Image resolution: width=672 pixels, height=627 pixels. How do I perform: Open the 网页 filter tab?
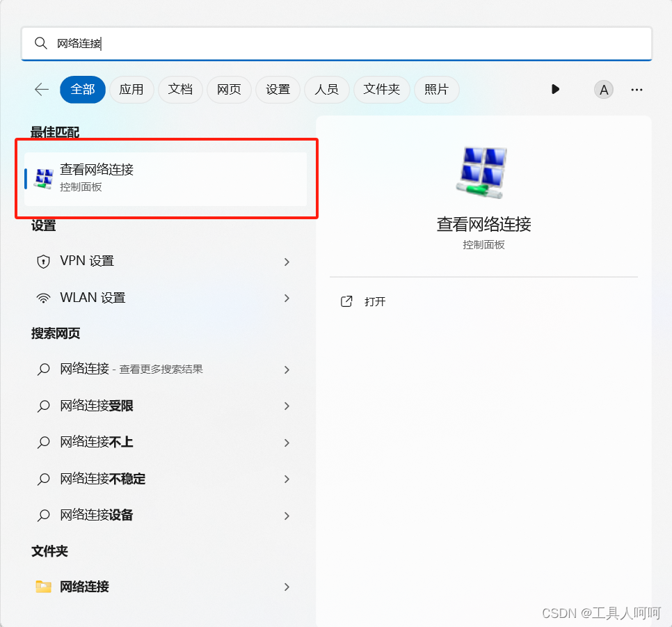230,90
